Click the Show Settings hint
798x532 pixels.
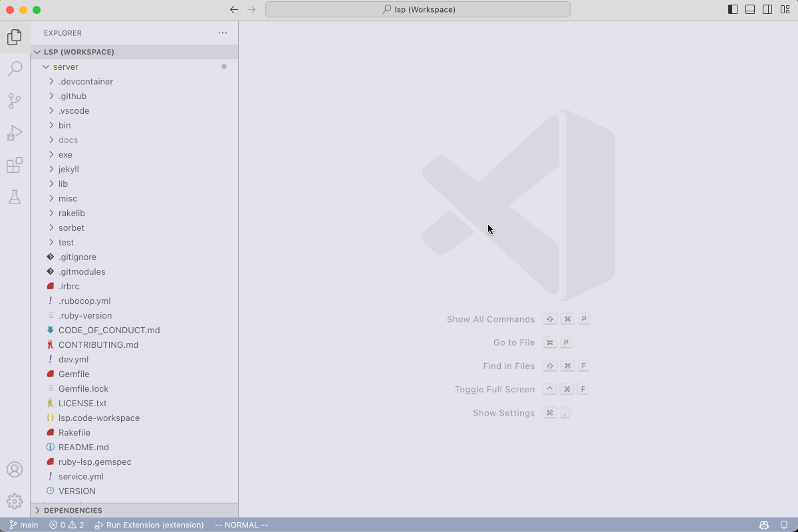[503, 413]
